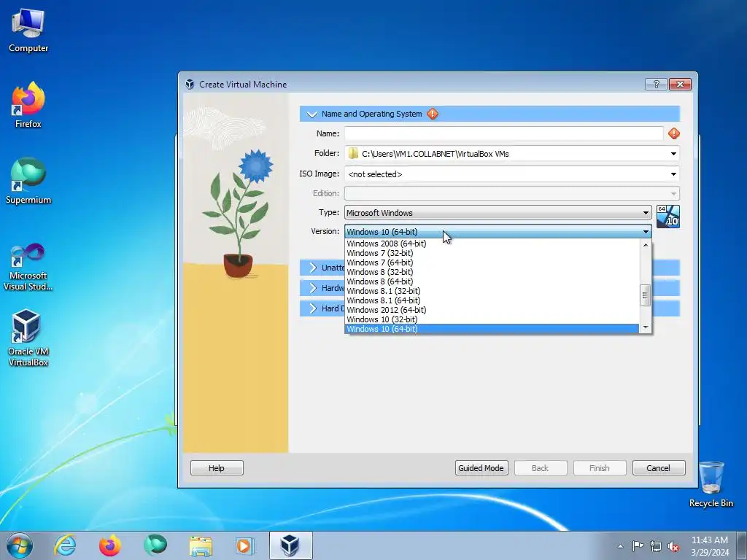The height and width of the screenshot is (560, 747).
Task: Click the taskbar clock showing 11:43 AM
Action: (x=709, y=546)
